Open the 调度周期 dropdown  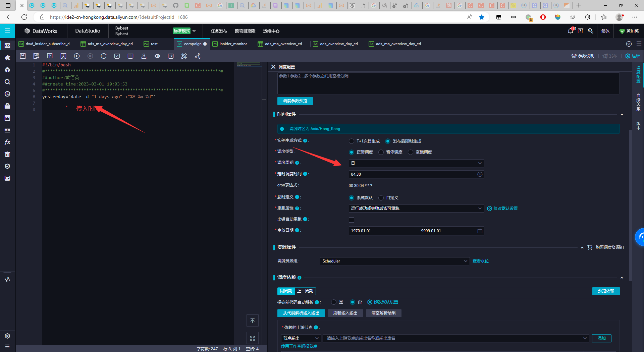pyautogui.click(x=416, y=163)
